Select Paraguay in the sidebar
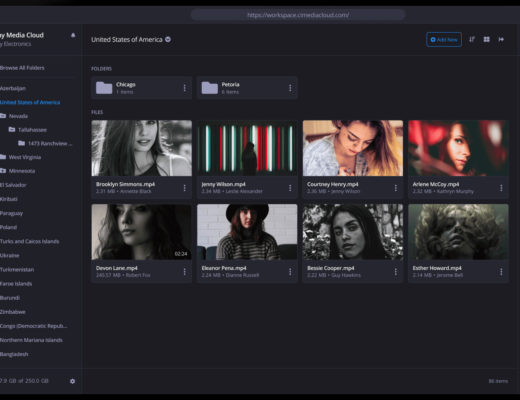 coord(11,213)
